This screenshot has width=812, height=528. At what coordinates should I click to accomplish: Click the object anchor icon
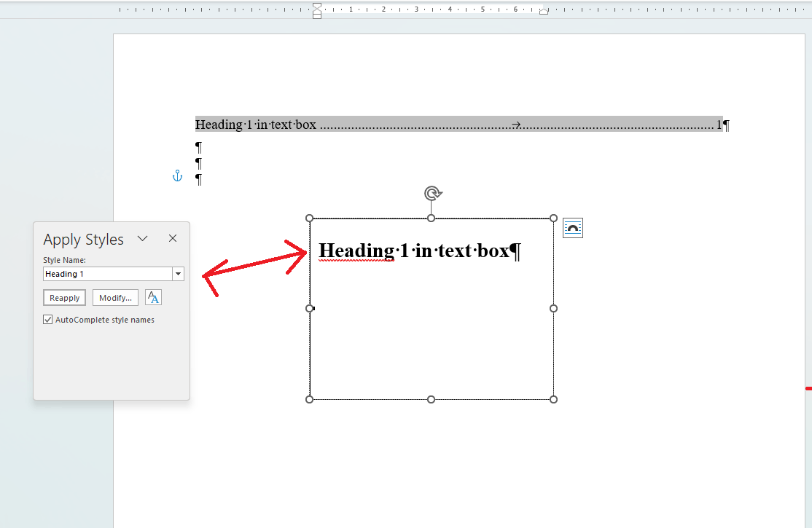pyautogui.click(x=177, y=176)
